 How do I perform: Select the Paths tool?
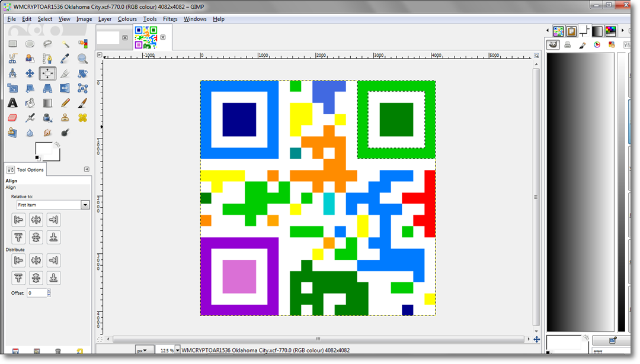coord(47,59)
